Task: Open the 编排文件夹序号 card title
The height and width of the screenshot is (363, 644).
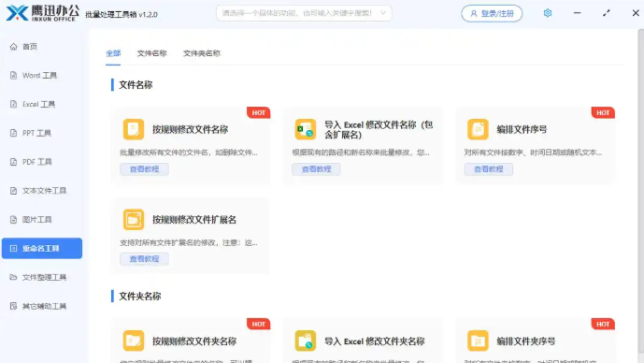Action: pyautogui.click(x=525, y=341)
